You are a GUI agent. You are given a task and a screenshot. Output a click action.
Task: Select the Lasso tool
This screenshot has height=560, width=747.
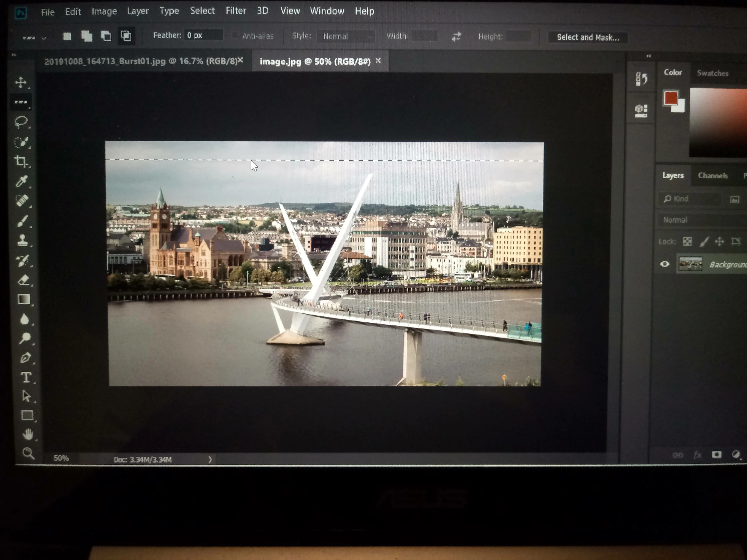click(x=21, y=122)
